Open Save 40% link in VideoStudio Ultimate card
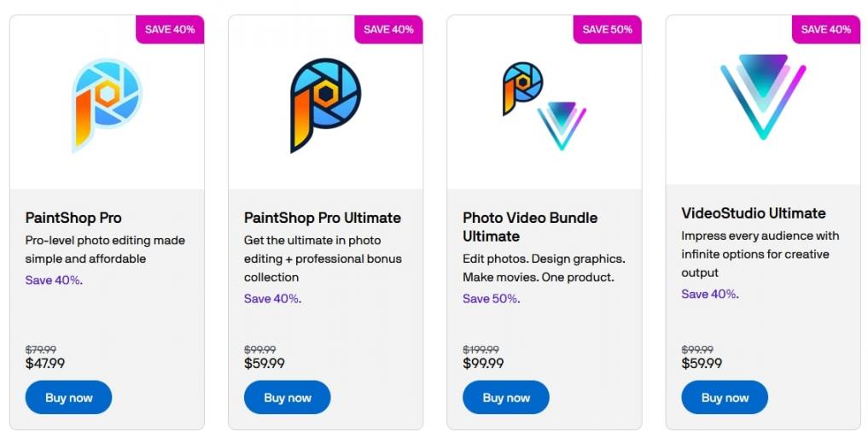Viewport: 868px width, 438px height. [x=708, y=294]
